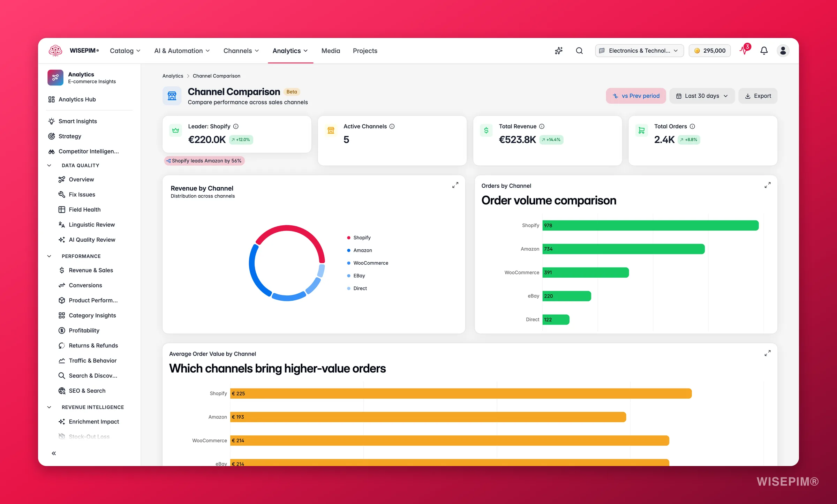Screen dimensions: 837x504
Task: Go to the Projects tab
Action: (365, 51)
